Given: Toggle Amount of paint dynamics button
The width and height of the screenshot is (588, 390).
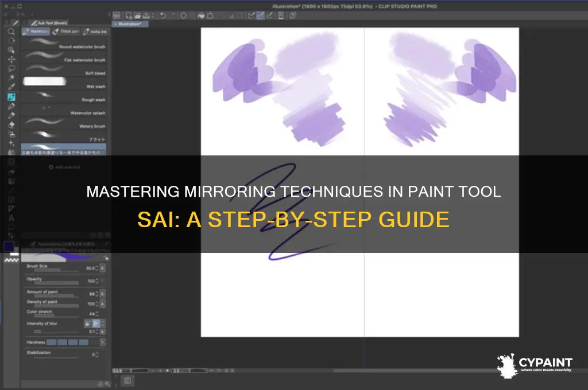Looking at the screenshot, I should pos(103,293).
